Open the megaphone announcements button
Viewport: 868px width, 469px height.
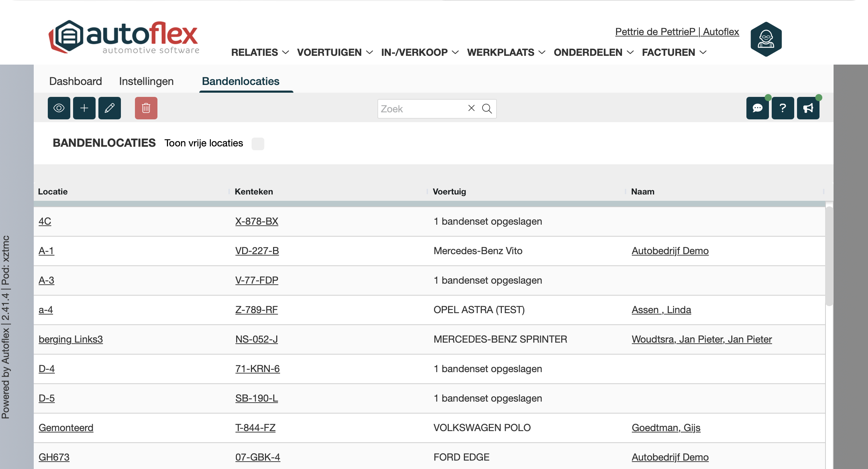click(808, 108)
